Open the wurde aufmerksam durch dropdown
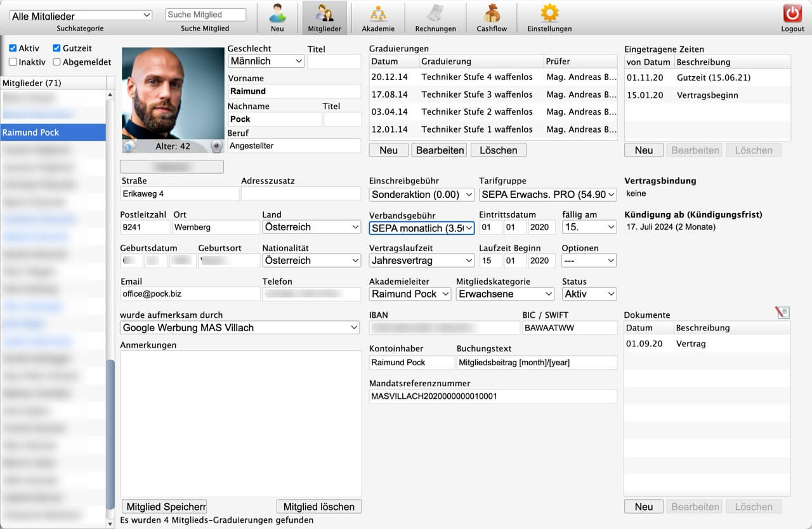This screenshot has height=529, width=812. pos(240,328)
